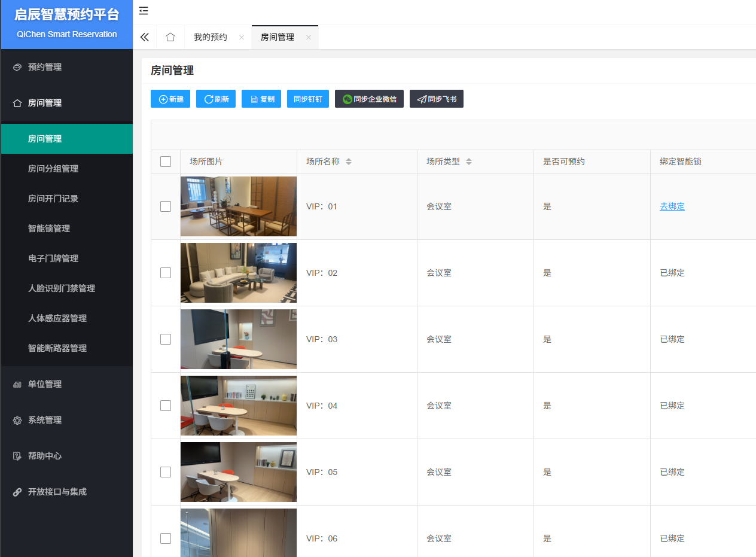Click the 复制 copy button
Viewport: 756px width, 557px height.
tap(261, 99)
